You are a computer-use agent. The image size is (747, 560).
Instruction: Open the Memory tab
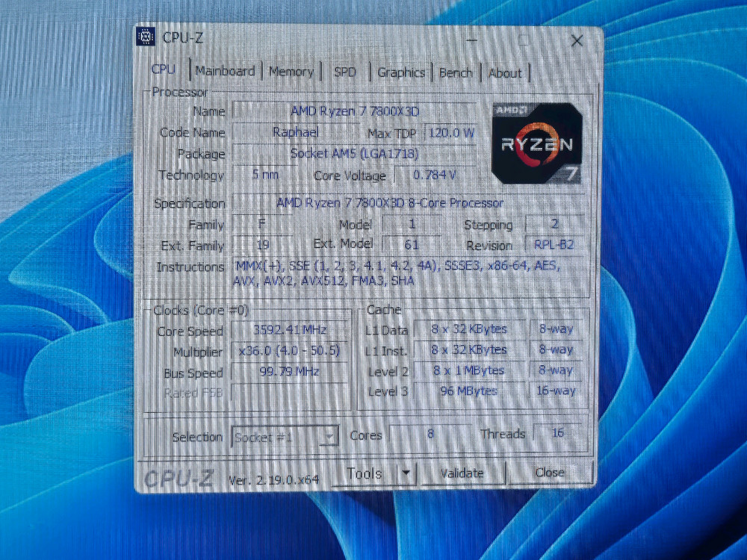pyautogui.click(x=291, y=71)
